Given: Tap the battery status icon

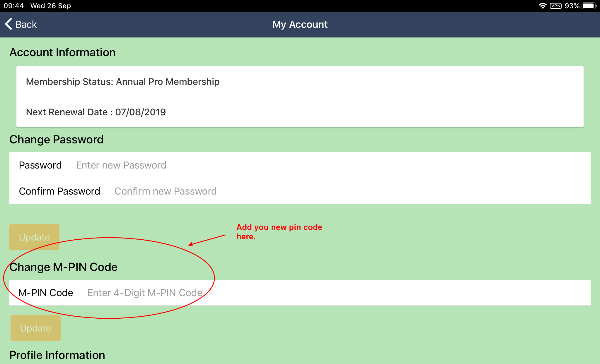Looking at the screenshot, I should click(x=589, y=6).
